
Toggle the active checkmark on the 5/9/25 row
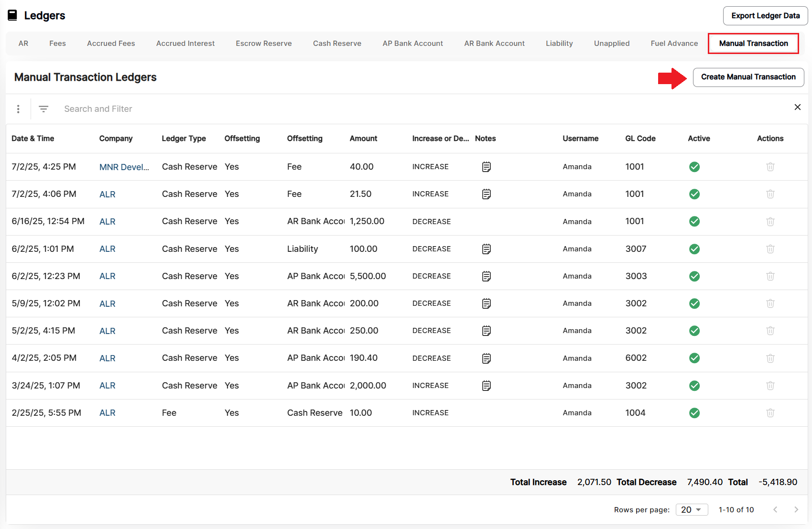click(694, 303)
